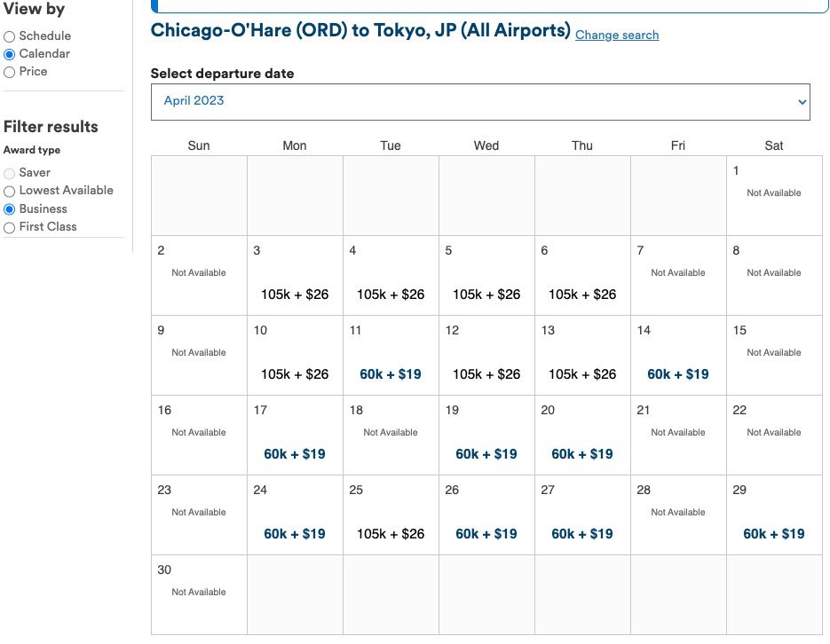
Task: Click the 105k + $26 fare on April 25
Action: 390,533
